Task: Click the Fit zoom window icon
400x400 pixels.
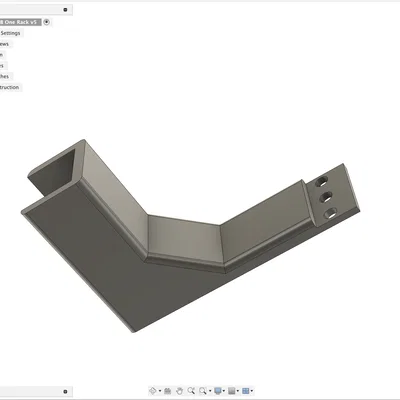Action: pos(203,391)
